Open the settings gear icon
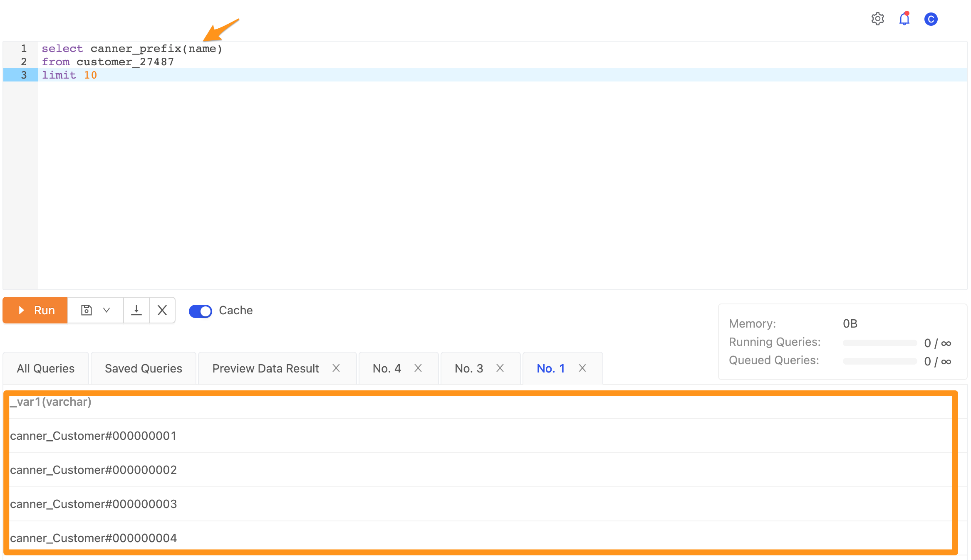 [x=877, y=19]
